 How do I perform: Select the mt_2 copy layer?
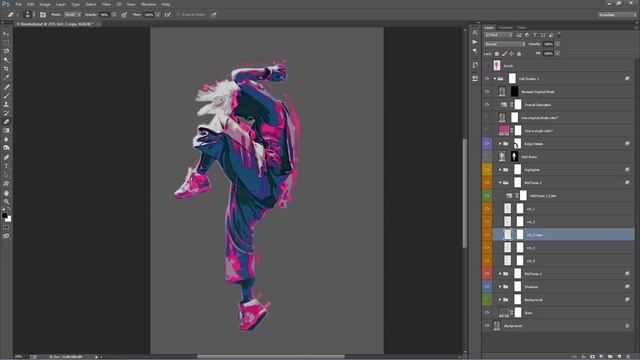click(x=564, y=235)
